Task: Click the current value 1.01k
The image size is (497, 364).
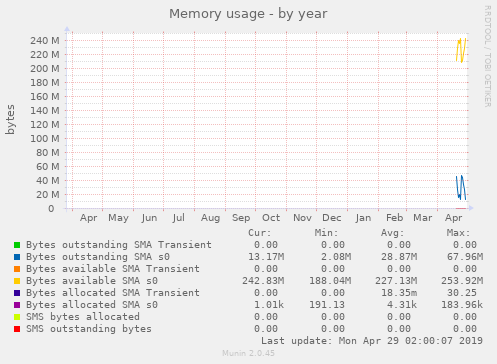Action: [269, 305]
